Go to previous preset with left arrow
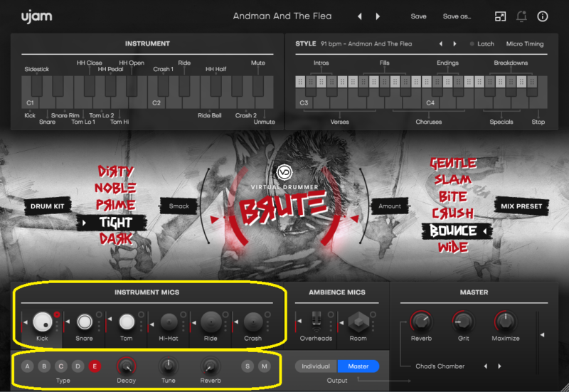This screenshot has height=392, width=569. point(360,16)
